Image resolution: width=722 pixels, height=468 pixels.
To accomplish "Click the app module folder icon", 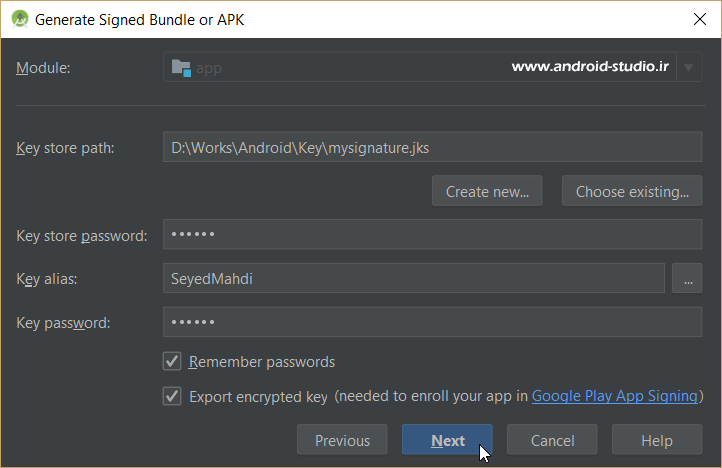I will click(x=181, y=68).
